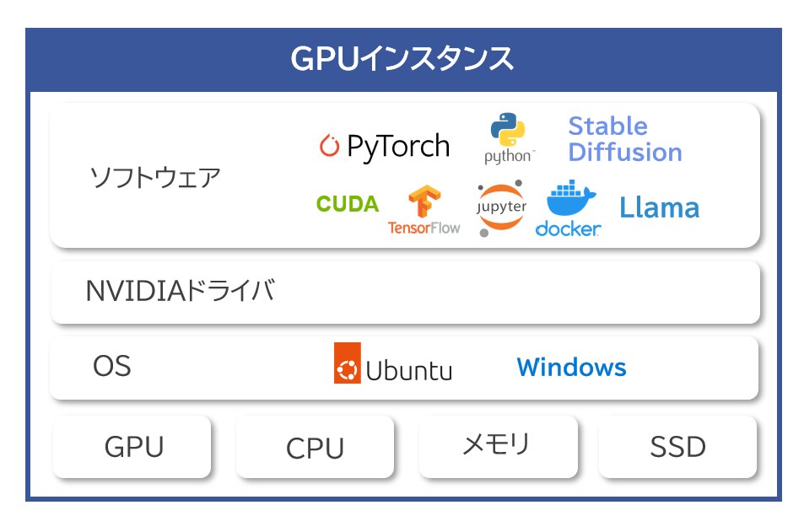
Task: Click the ソフトウェア label
Action: (155, 177)
